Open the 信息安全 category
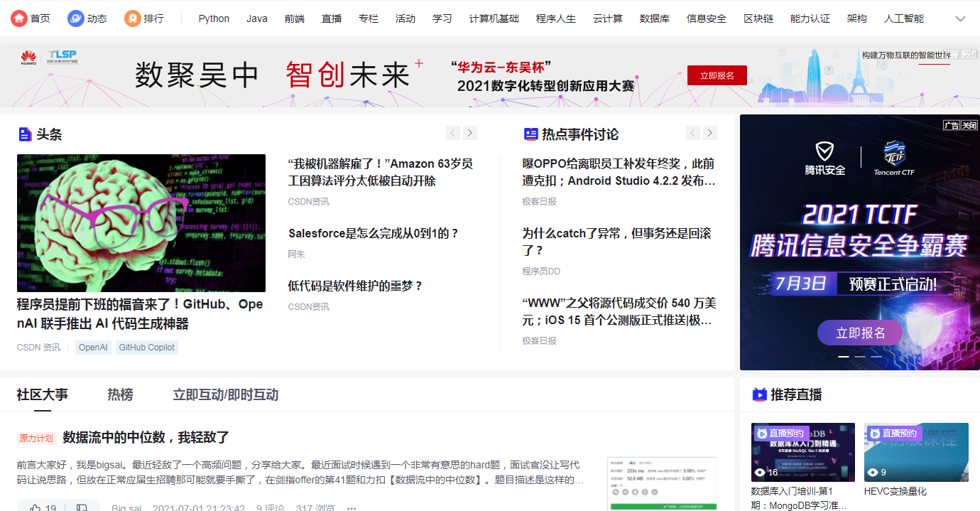Screen dimensions: 980x511 [x=707, y=18]
